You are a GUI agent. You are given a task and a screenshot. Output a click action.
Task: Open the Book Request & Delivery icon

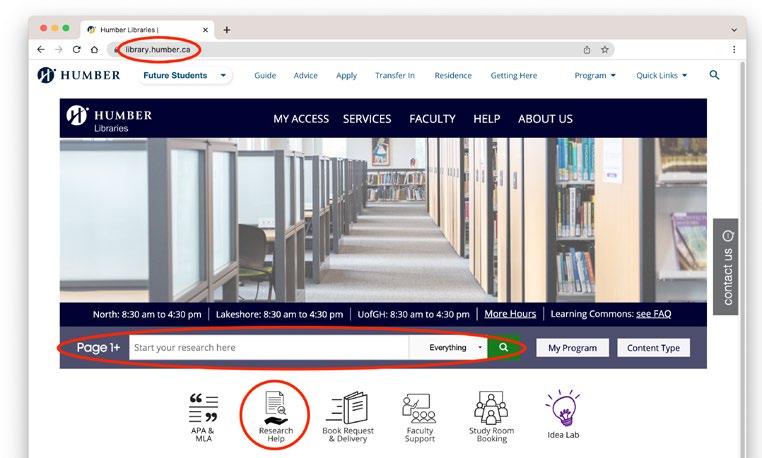click(x=348, y=417)
